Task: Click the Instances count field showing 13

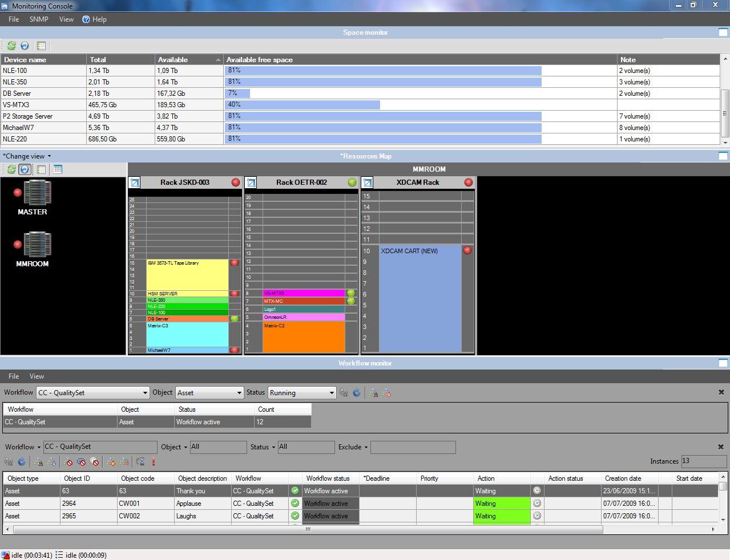Action: 704,461
